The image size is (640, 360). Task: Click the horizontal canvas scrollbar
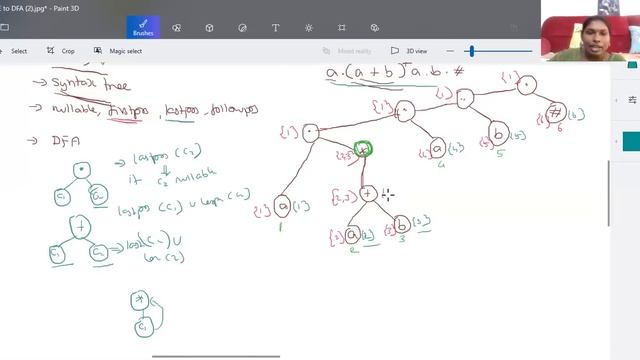pyautogui.click(x=216, y=356)
